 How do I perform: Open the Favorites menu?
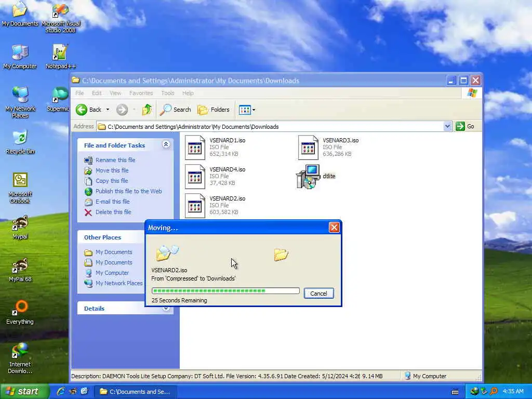[x=141, y=93]
